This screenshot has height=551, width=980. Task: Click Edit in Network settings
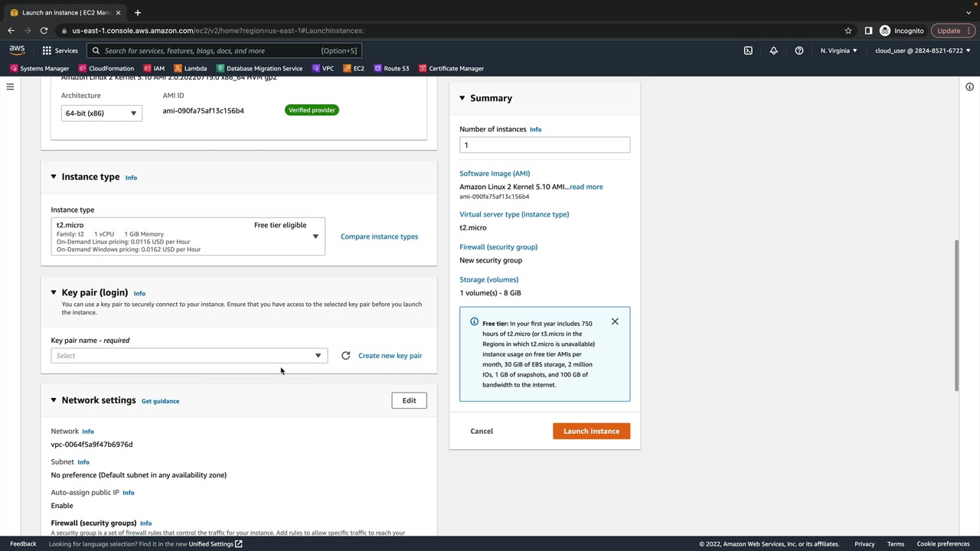(409, 400)
